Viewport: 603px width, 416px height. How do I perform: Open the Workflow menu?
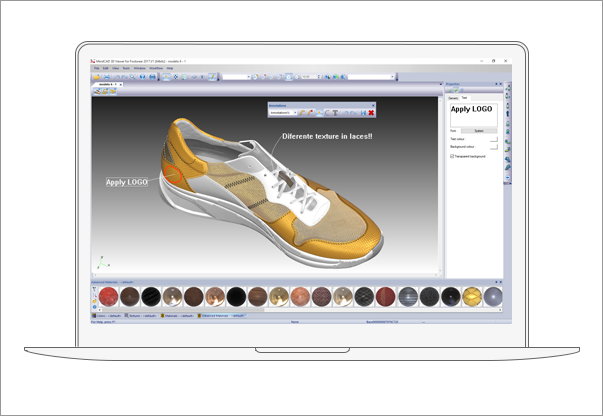156,68
